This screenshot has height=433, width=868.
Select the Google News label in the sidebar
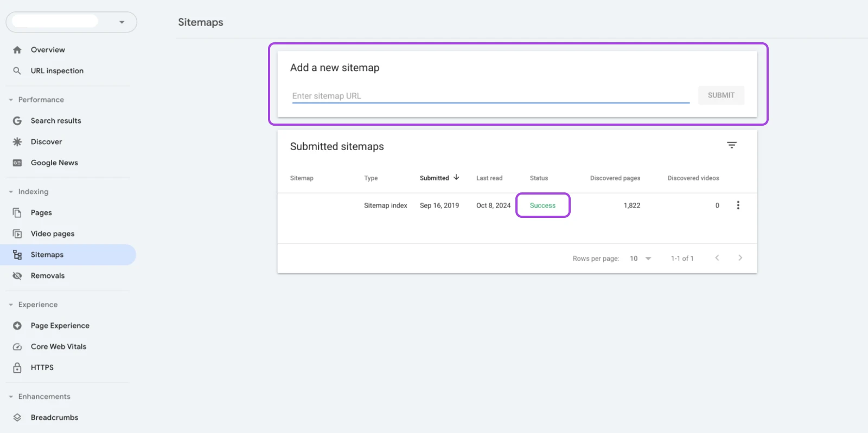(x=54, y=163)
